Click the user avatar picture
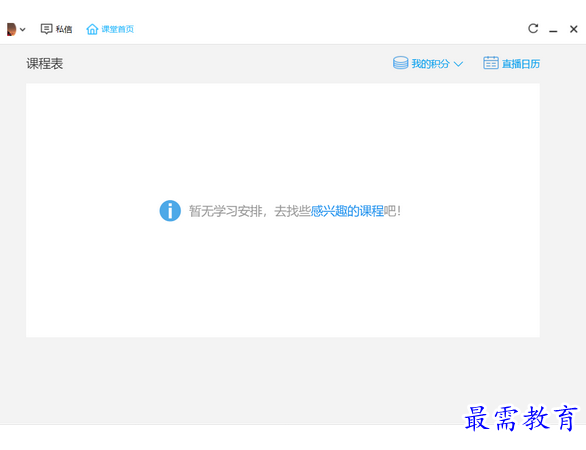The height and width of the screenshot is (450, 586). coord(12,29)
